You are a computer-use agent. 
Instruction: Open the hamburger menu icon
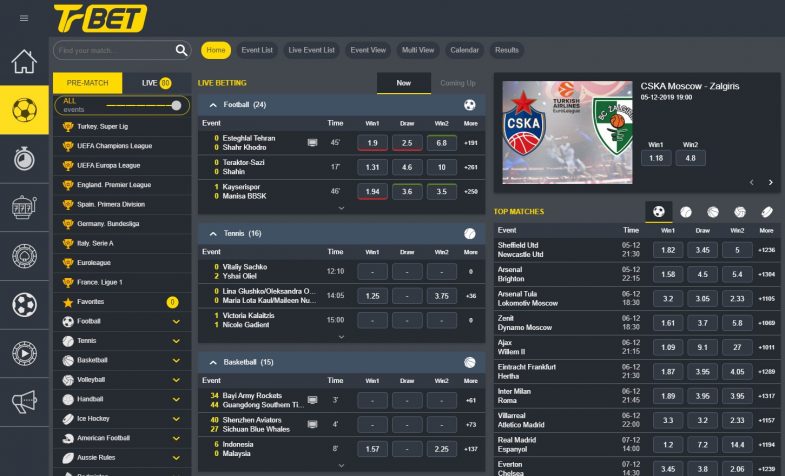(24, 18)
